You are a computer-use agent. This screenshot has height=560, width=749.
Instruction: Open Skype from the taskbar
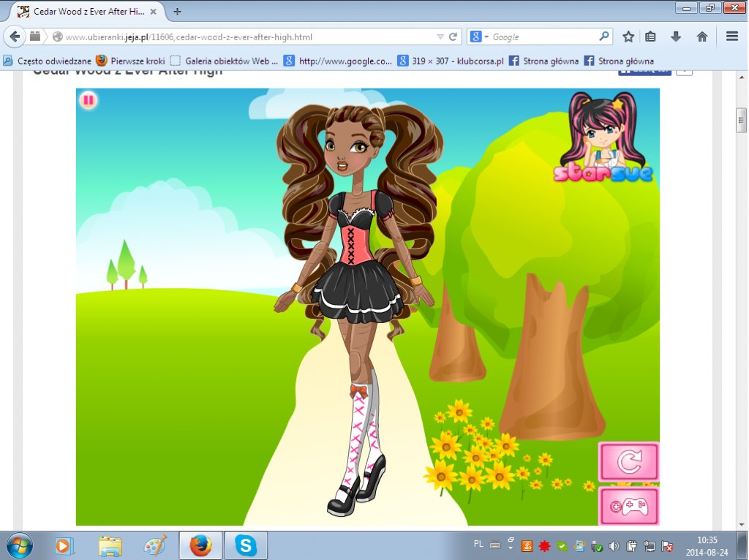coord(246,545)
